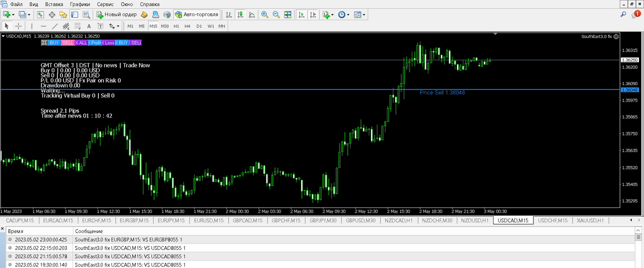Viewport: 644px width, 268px height.
Task: Select the vertical line tool
Action: coord(32,26)
